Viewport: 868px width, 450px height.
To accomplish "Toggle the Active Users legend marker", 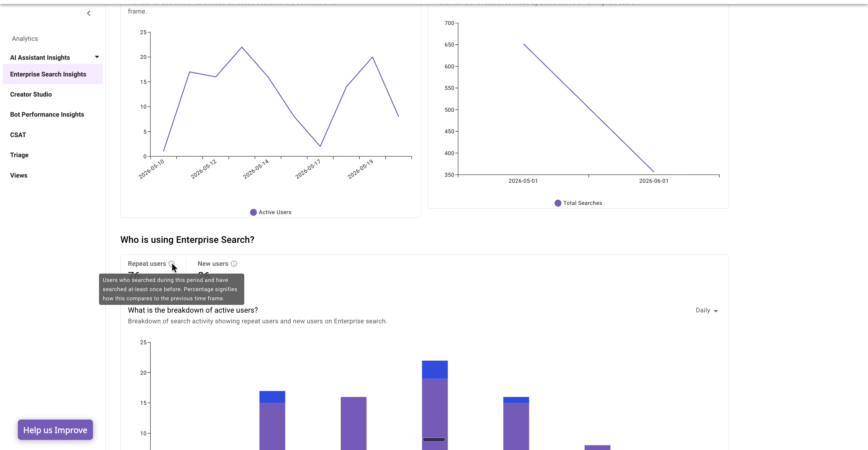I will 253,212.
